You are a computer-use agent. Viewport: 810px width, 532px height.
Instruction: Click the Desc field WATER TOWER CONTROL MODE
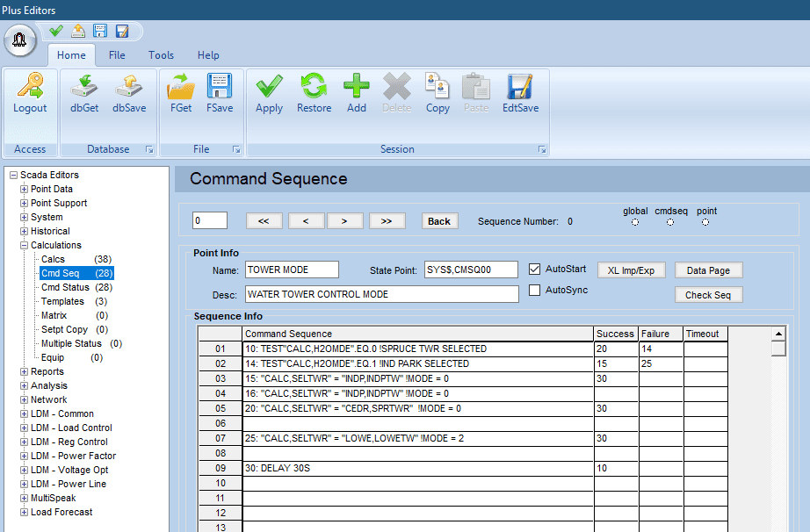[x=382, y=294]
